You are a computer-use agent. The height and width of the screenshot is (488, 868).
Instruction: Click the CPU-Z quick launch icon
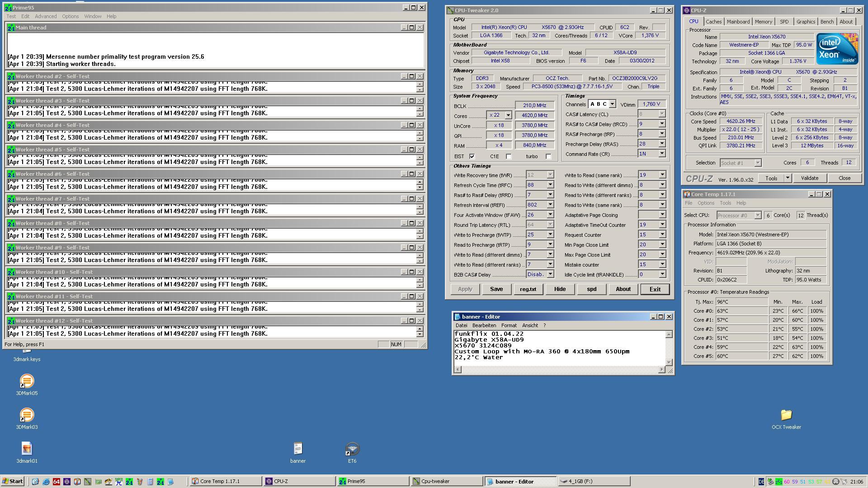(67, 482)
